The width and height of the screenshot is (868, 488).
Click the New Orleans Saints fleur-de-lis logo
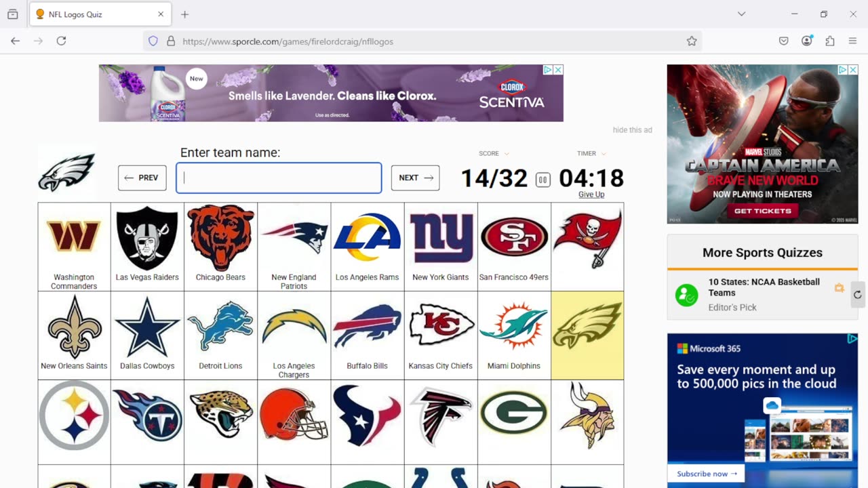pyautogui.click(x=74, y=327)
